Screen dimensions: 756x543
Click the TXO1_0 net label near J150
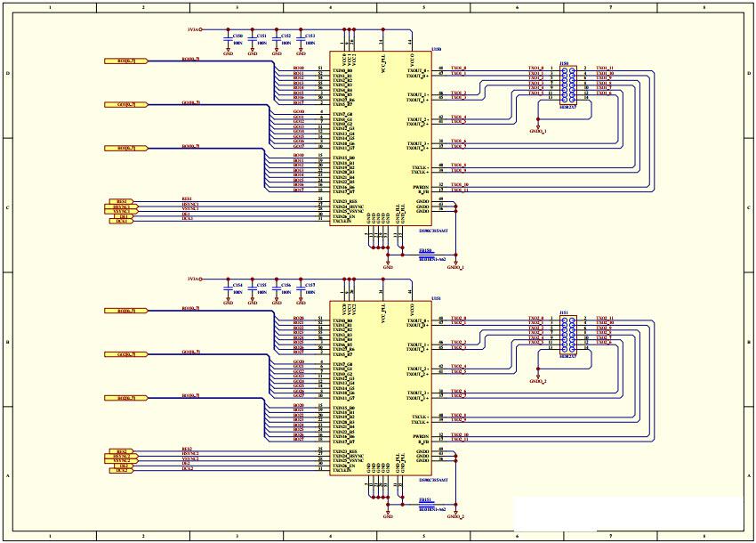pos(534,68)
